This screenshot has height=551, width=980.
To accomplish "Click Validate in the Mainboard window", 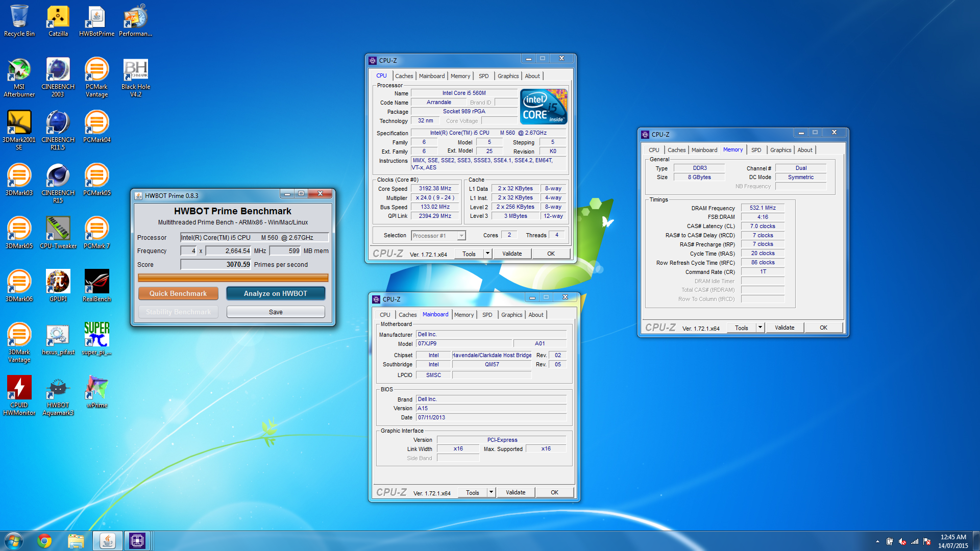I will 516,492.
